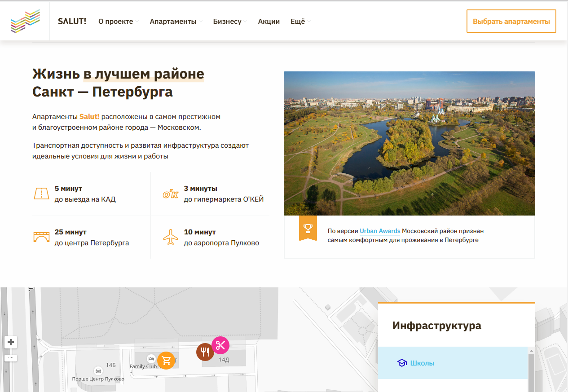
Task: Expand the chevron next to "Апартаменты"
Action: pos(201,22)
